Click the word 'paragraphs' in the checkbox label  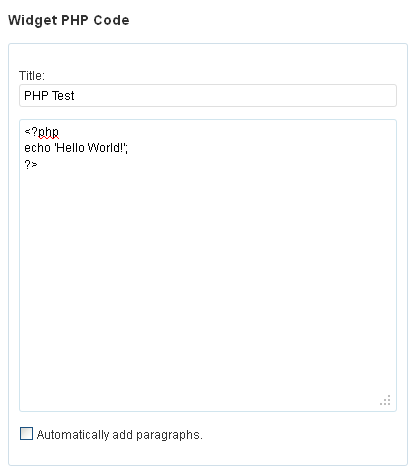tap(168, 435)
